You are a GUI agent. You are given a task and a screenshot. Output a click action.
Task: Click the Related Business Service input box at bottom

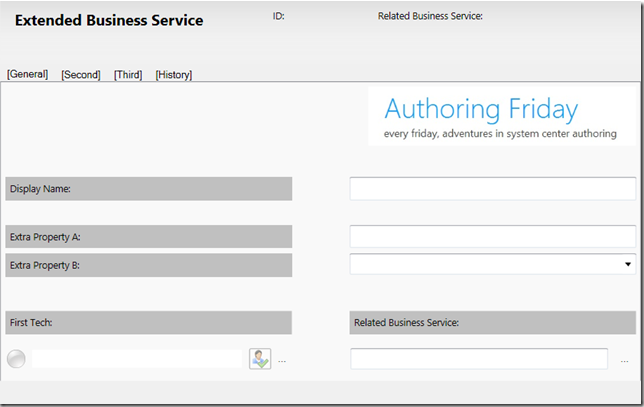pos(479,359)
